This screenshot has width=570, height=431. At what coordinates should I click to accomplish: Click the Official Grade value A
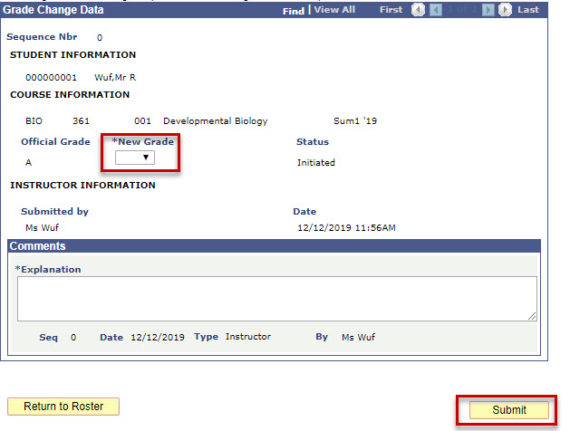click(x=28, y=162)
